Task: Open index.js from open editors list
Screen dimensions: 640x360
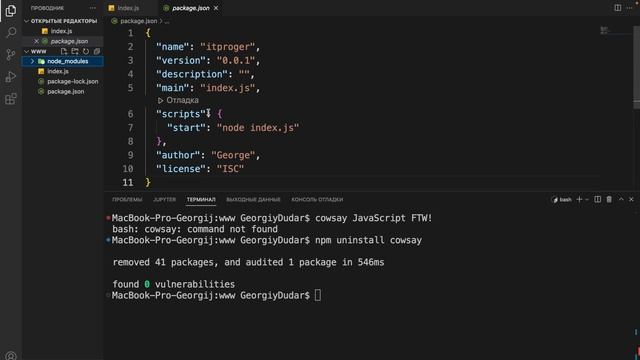Action: [61, 31]
